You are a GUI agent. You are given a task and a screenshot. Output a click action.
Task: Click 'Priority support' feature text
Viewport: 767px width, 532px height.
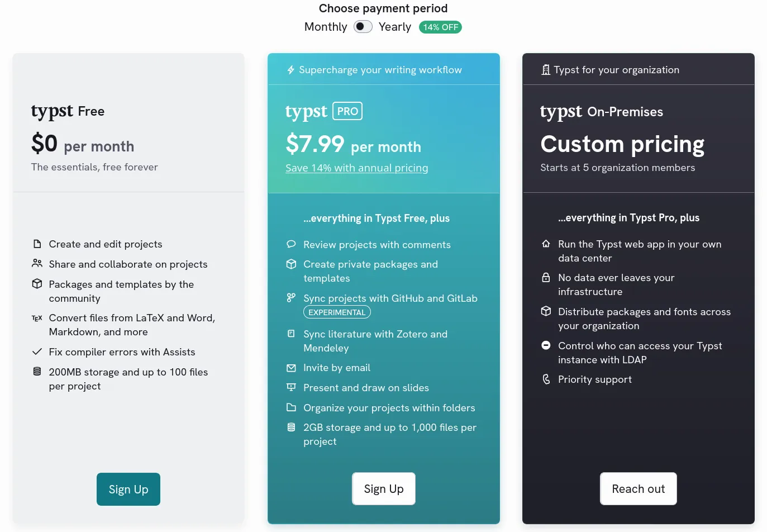595,379
